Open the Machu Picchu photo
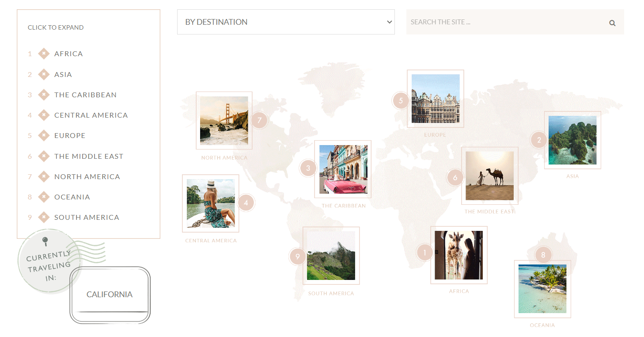The image size is (644, 337). tap(331, 256)
